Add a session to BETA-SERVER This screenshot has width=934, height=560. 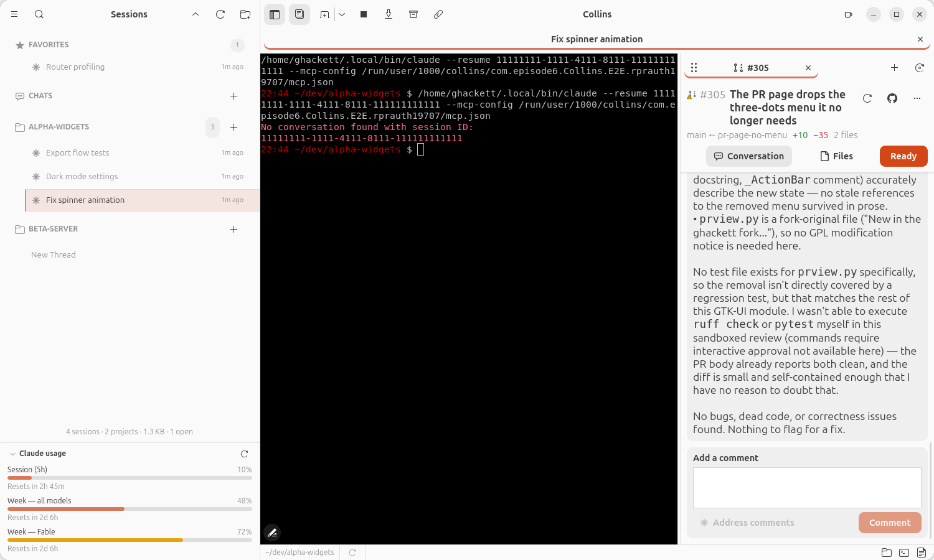click(x=234, y=229)
